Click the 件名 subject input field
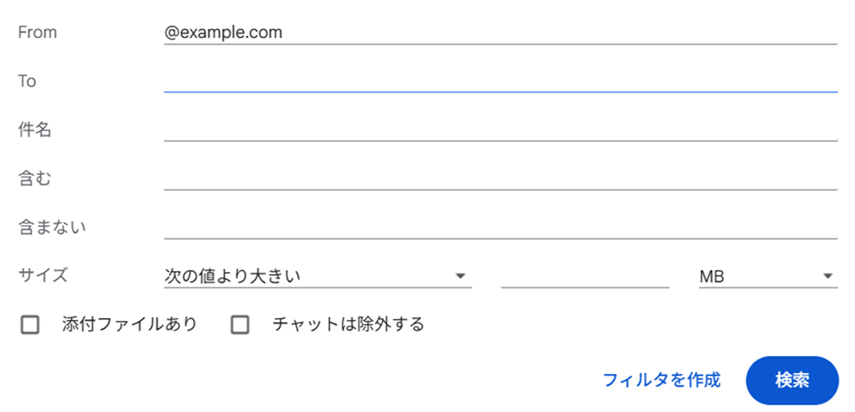 click(500, 129)
